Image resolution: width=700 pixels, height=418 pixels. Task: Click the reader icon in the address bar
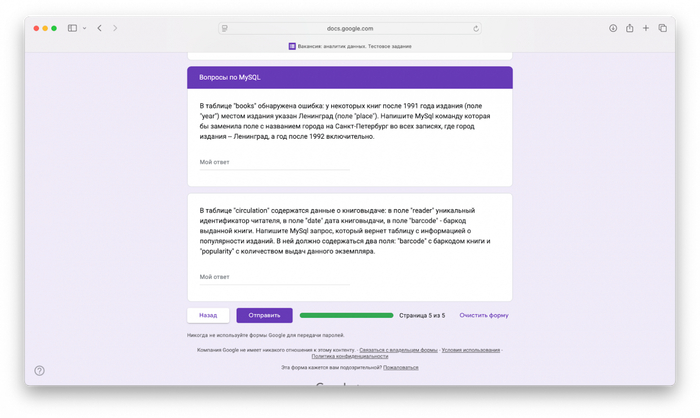225,28
